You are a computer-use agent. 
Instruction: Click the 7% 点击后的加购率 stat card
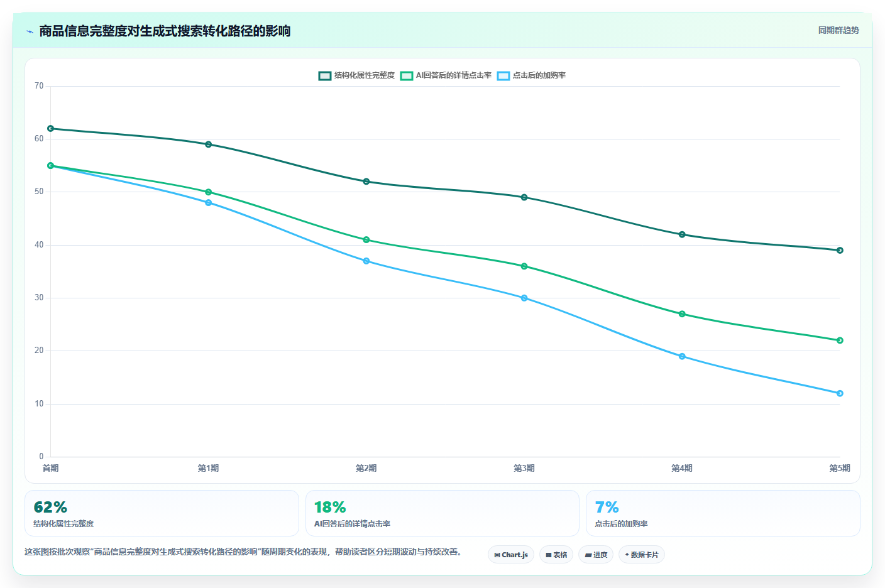pos(723,513)
